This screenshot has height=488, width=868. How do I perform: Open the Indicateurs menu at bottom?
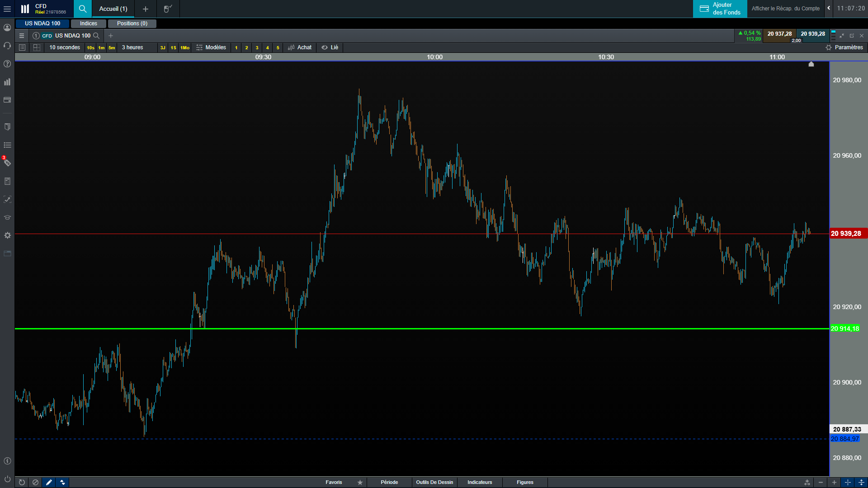(x=480, y=482)
